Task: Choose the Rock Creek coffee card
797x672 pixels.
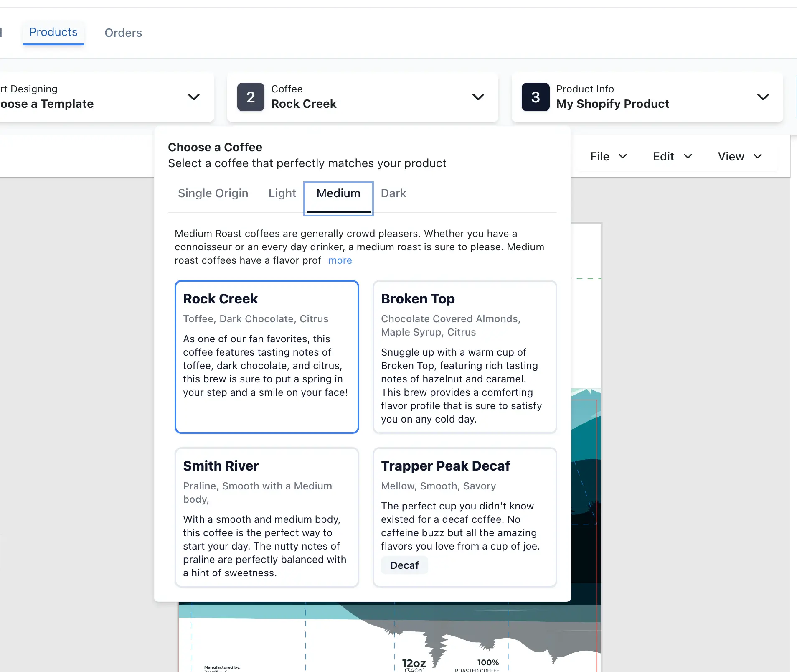Action: (267, 356)
